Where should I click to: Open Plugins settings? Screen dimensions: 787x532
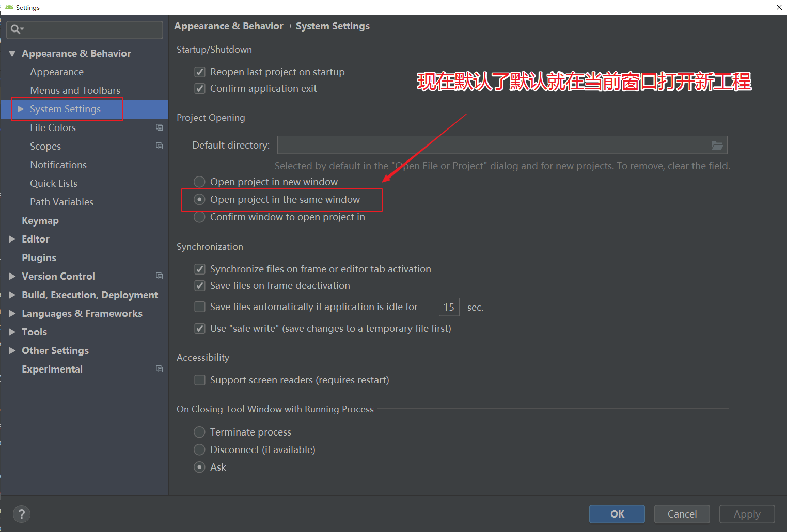(x=39, y=257)
